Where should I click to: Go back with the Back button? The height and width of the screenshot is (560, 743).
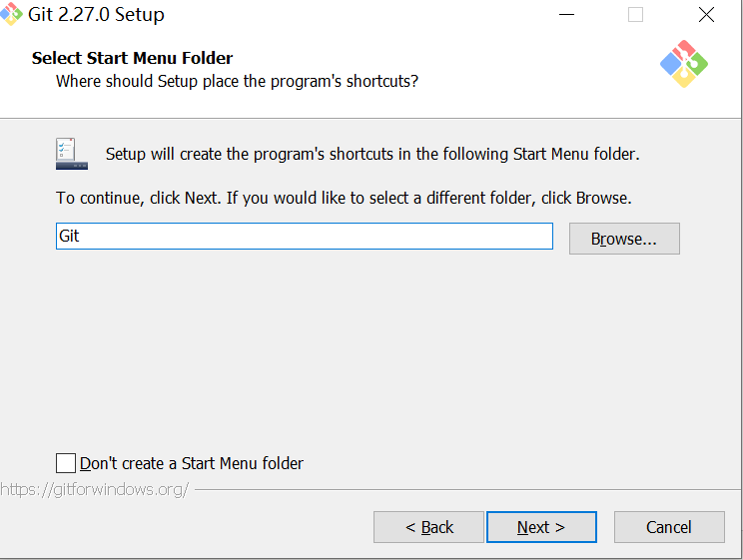428,527
